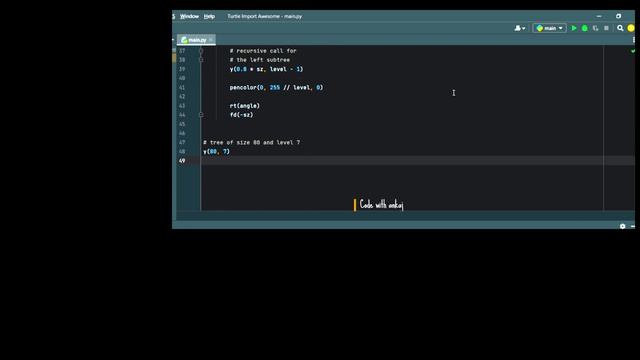The height and width of the screenshot is (360, 640).
Task: Click the 'fd(-sz)' code line
Action: pos(241,115)
